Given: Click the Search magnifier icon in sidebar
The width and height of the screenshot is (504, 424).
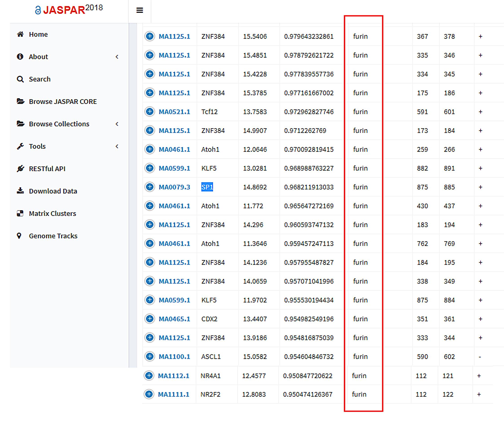Looking at the screenshot, I should pos(20,79).
